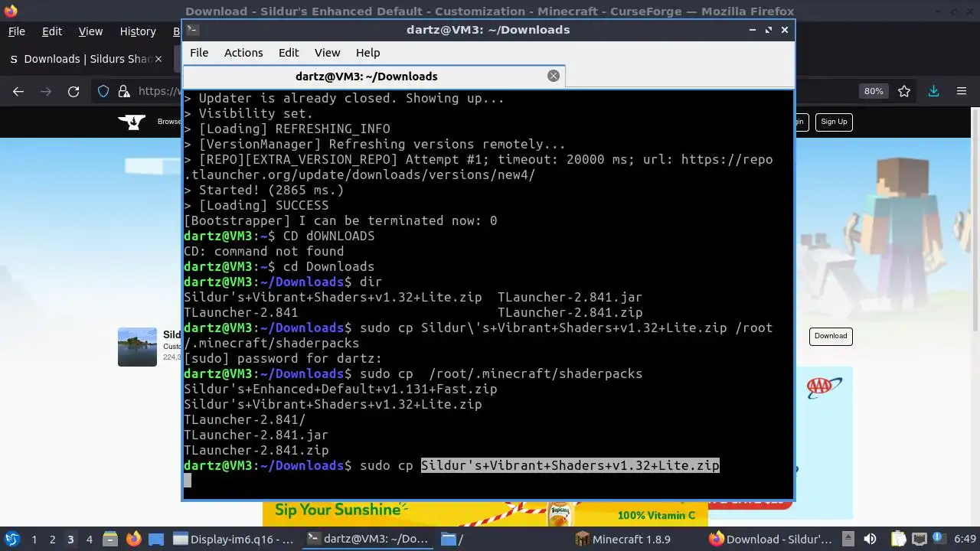Click the CurseForge anvil logo
980x551 pixels.
point(132,122)
